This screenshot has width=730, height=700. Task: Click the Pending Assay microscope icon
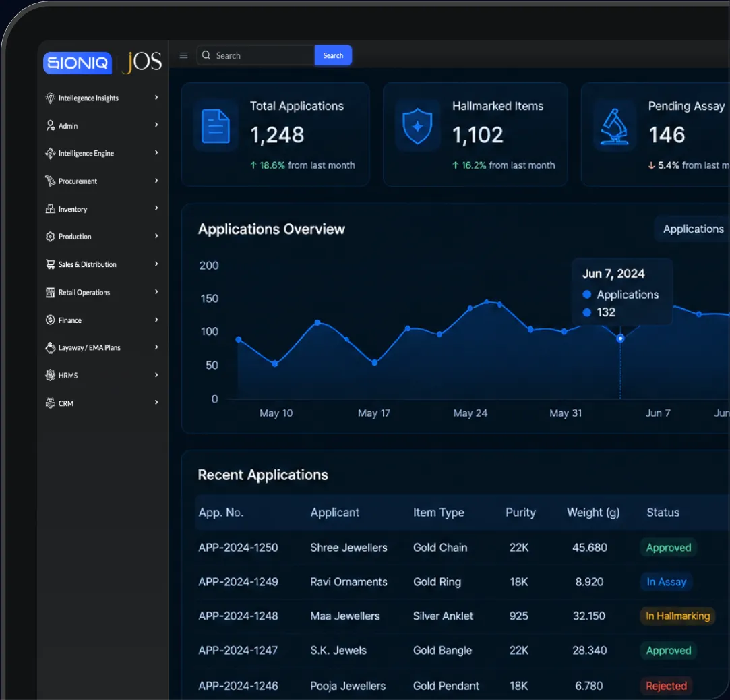[615, 126]
